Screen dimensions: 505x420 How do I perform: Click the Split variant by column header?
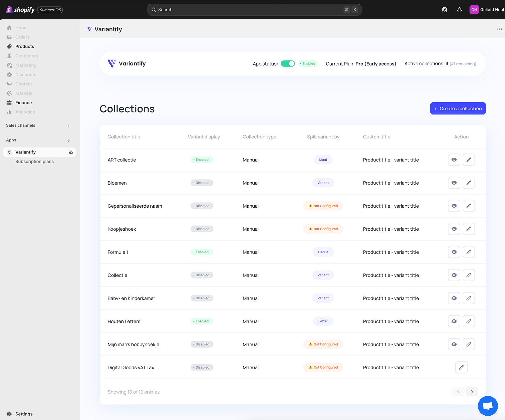(323, 137)
